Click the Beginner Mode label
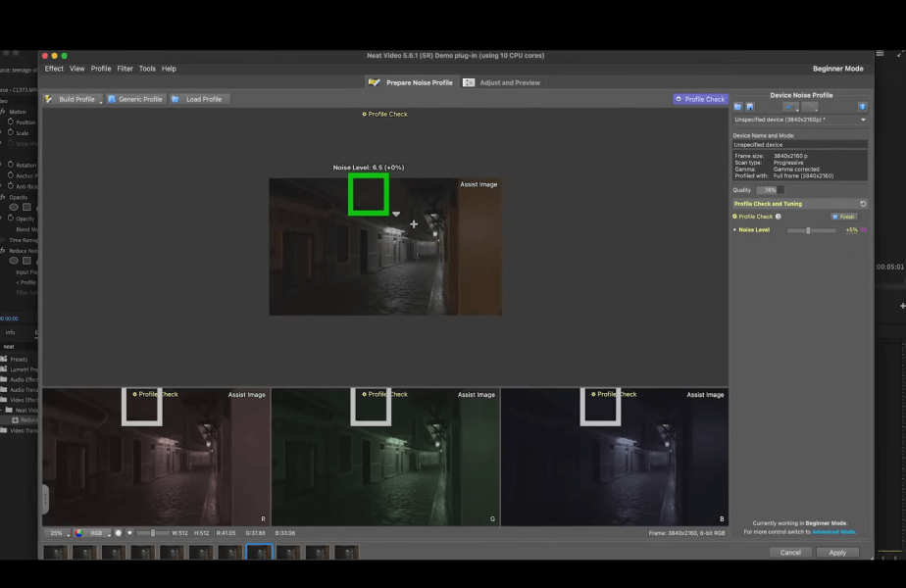This screenshot has height=588, width=906. click(837, 69)
